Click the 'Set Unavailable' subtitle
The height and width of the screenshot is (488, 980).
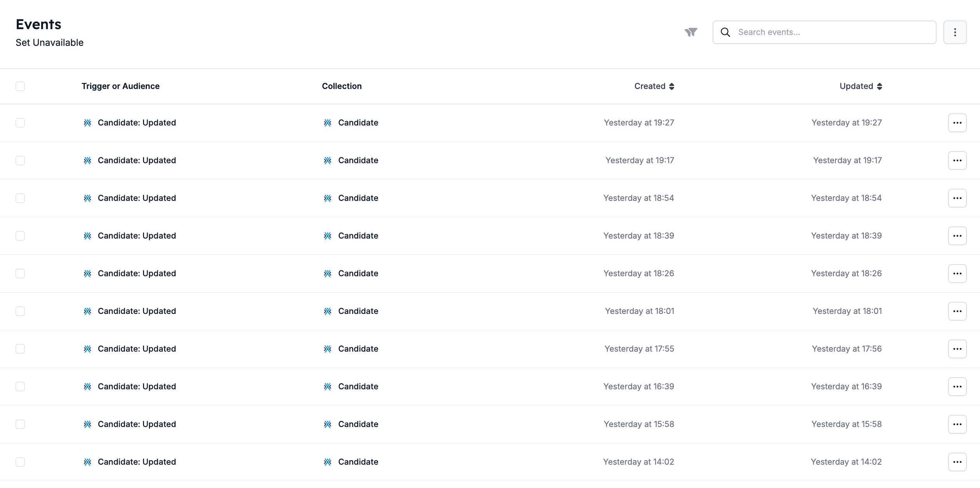click(x=49, y=43)
